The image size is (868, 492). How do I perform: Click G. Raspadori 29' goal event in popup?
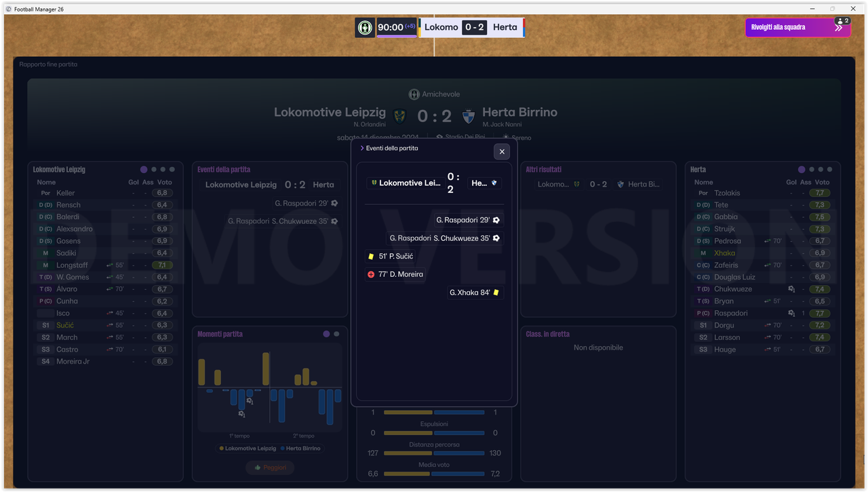[469, 221]
